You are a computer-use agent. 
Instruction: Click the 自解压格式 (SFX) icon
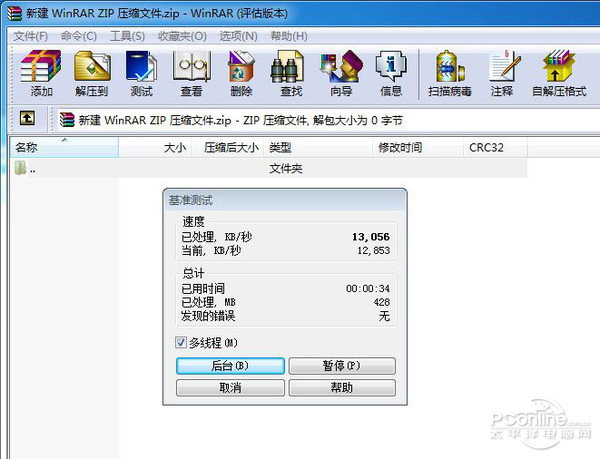tap(559, 73)
